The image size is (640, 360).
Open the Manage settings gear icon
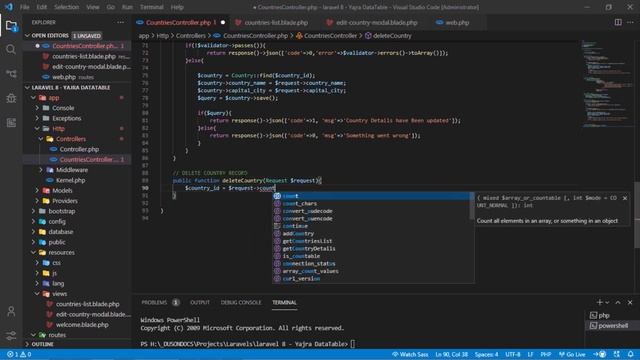pos(11,335)
